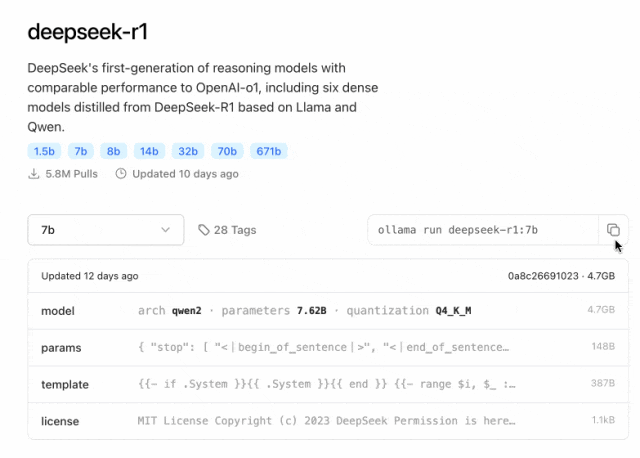Select the 7b size tag badge
The image size is (640, 458).
click(81, 151)
